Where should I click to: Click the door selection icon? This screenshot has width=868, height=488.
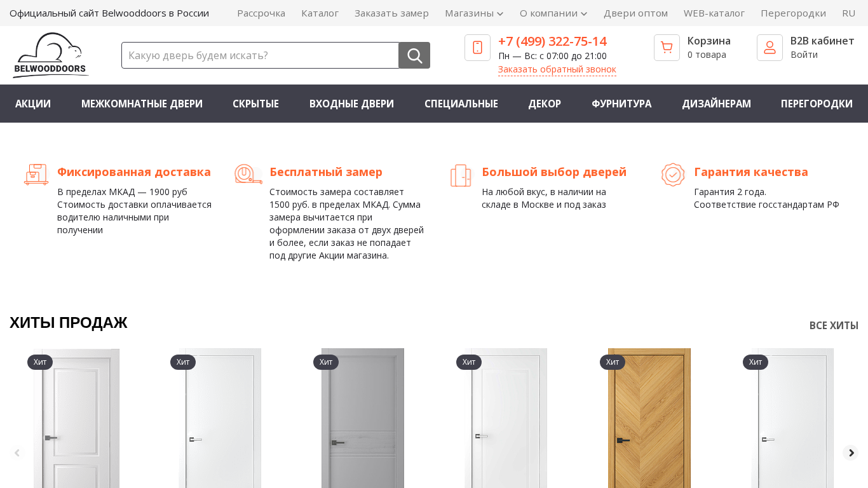pos(461,175)
